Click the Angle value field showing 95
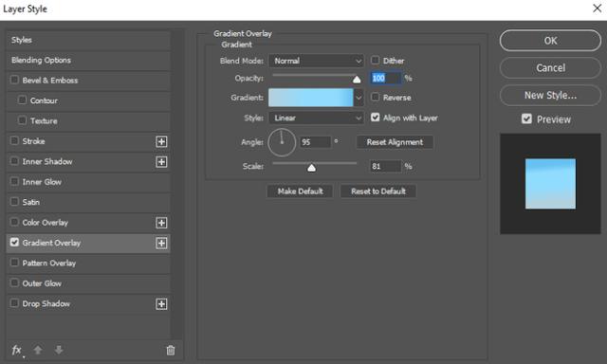607x364 pixels. pyautogui.click(x=315, y=142)
